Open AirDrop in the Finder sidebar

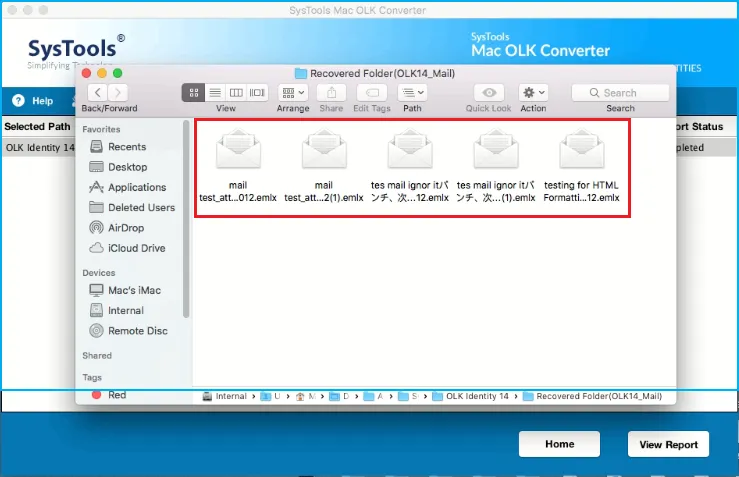pos(126,228)
